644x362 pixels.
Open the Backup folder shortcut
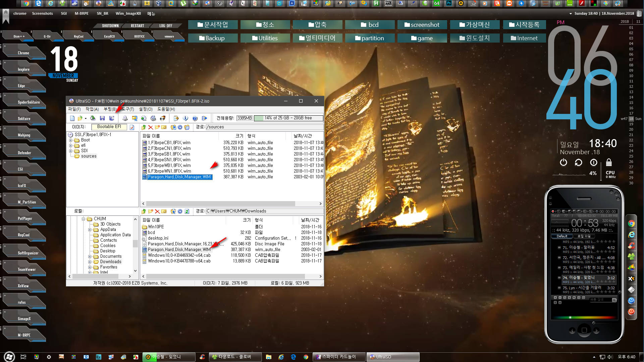[213, 38]
